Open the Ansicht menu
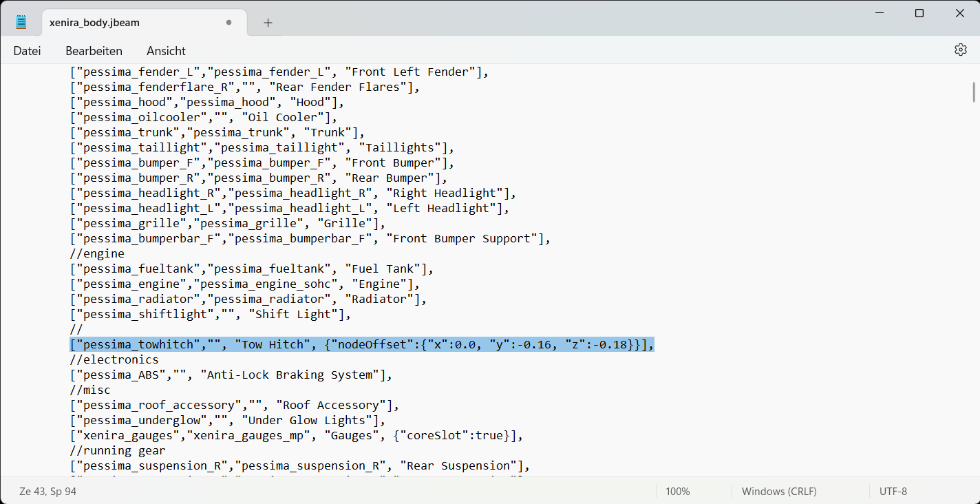Image resolution: width=980 pixels, height=504 pixels. click(166, 51)
